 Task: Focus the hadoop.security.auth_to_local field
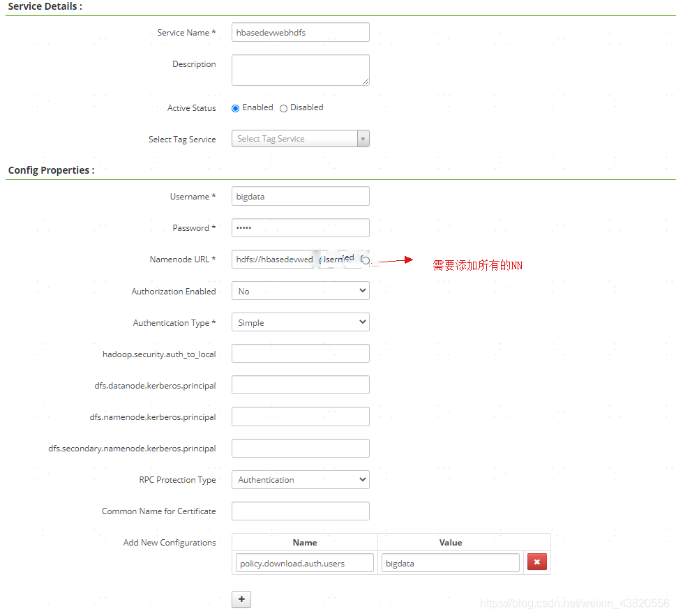300,353
